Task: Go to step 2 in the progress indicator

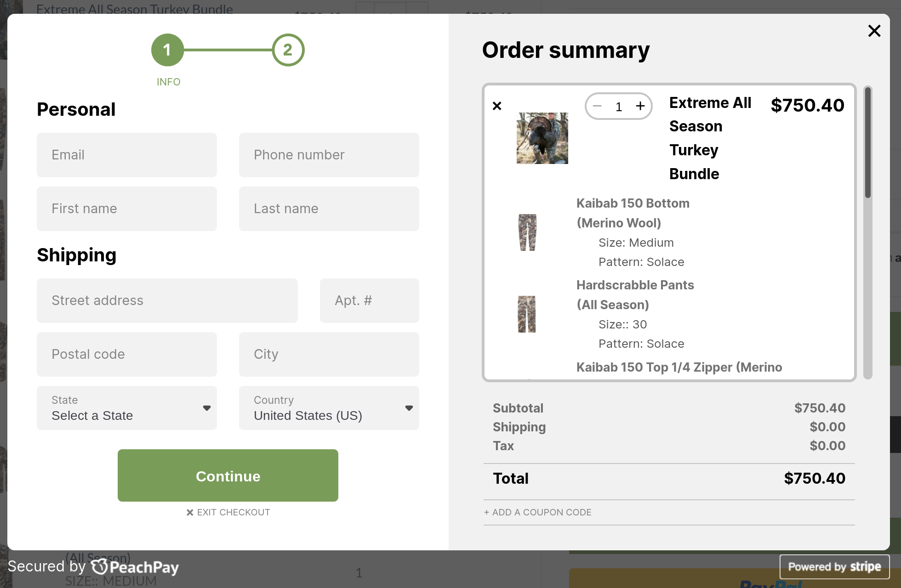Action: pos(288,50)
